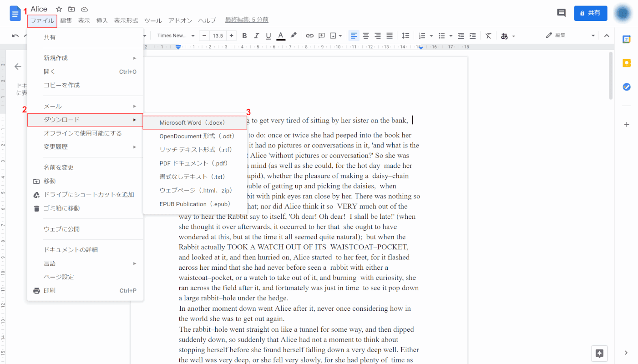
Task: Get add-ons plus icon
Action: 627,124
